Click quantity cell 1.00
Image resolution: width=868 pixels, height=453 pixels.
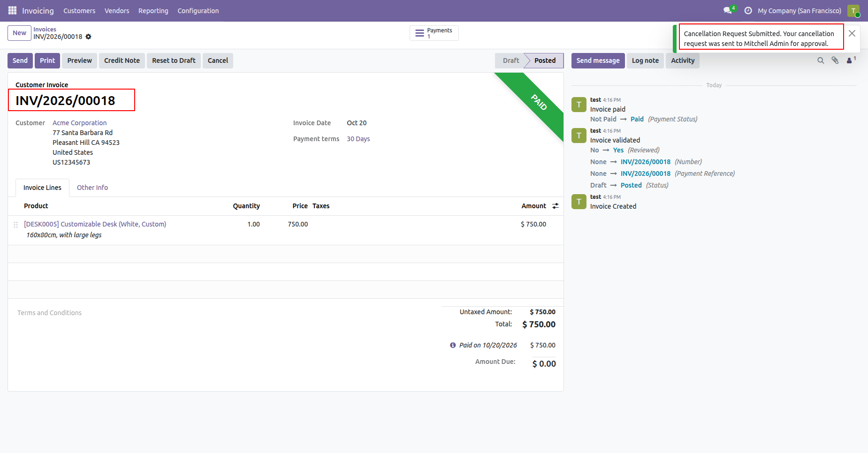pos(254,224)
